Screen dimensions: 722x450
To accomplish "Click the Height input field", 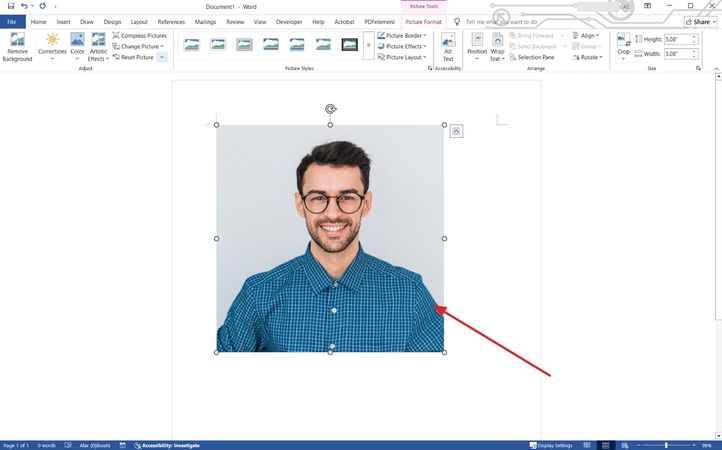I will point(677,40).
